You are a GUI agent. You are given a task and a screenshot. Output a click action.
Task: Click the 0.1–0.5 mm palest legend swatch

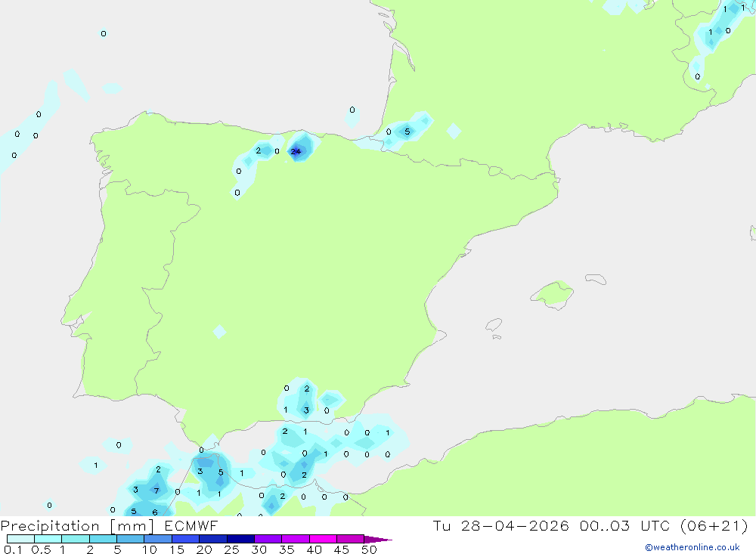point(20,539)
